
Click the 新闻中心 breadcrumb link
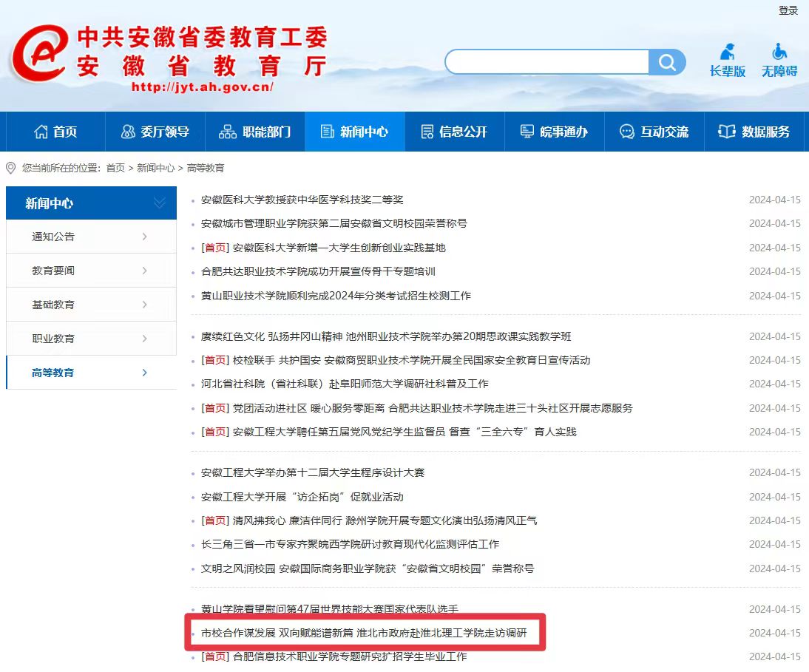pyautogui.click(x=155, y=168)
